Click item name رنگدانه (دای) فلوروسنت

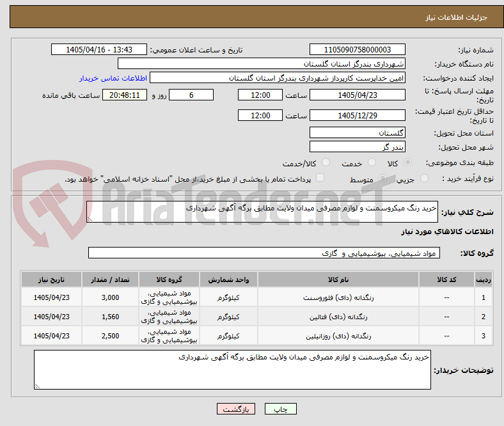pos(338,297)
